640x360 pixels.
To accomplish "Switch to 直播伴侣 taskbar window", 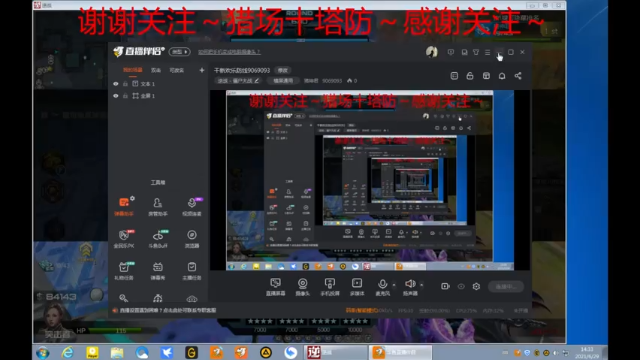I will pyautogui.click(x=400, y=352).
